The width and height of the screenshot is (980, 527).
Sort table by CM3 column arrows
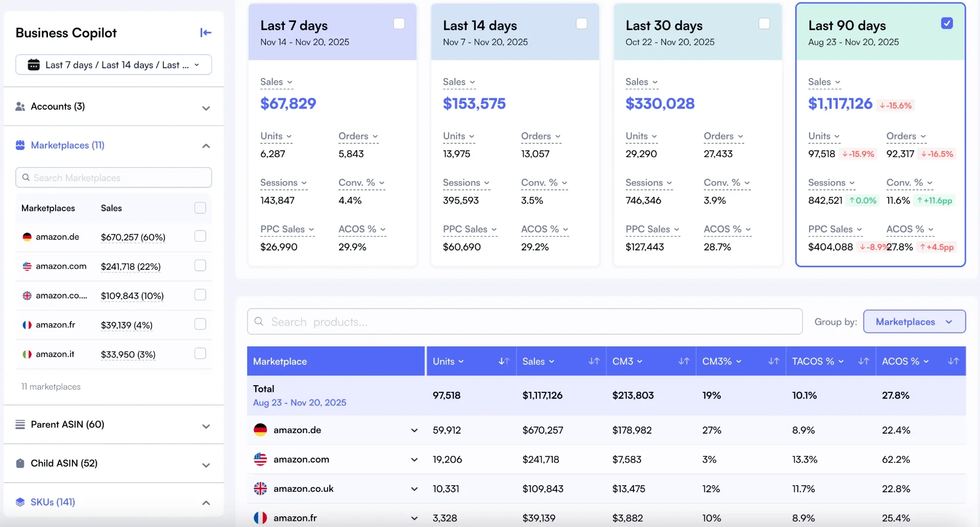[x=683, y=361]
